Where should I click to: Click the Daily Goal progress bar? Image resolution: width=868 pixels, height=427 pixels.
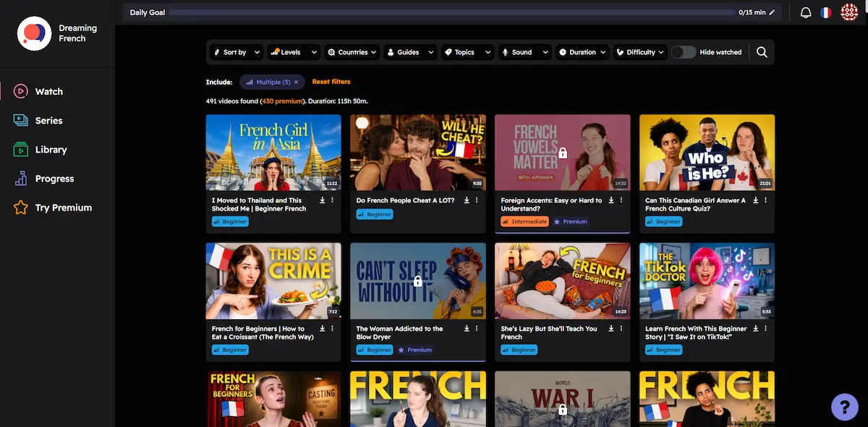pyautogui.click(x=451, y=12)
